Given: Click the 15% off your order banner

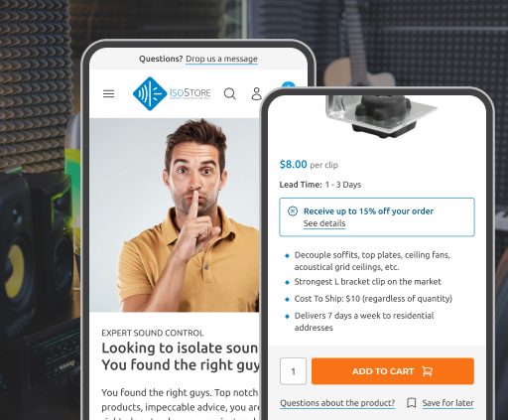Looking at the screenshot, I should 377,217.
